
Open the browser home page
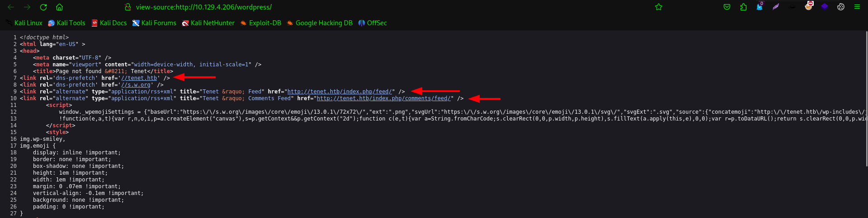(x=59, y=7)
